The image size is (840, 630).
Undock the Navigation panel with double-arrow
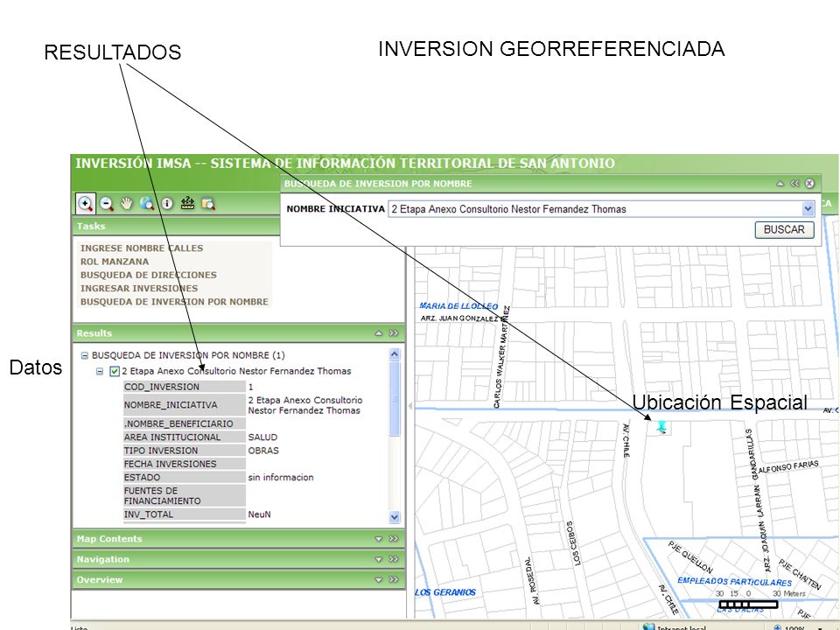click(394, 559)
